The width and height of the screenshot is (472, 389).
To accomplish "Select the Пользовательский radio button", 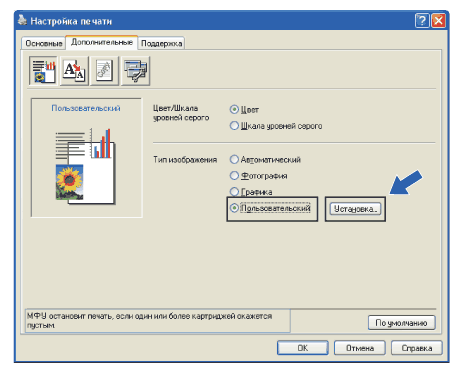I will pyautogui.click(x=234, y=208).
